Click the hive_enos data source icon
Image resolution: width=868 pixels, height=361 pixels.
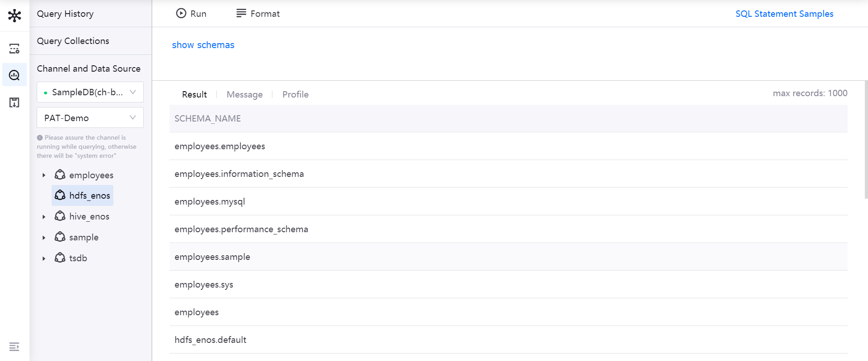[60, 216]
